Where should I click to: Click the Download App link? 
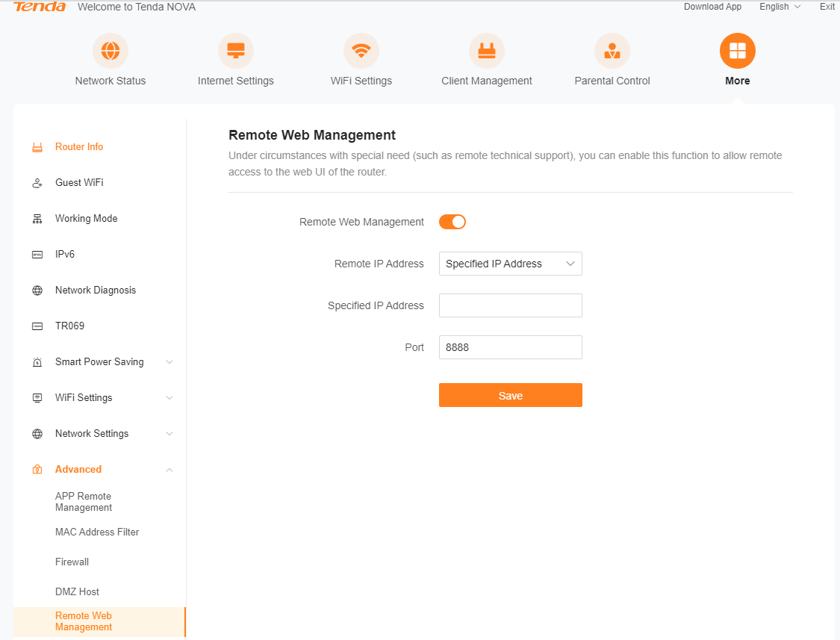712,7
